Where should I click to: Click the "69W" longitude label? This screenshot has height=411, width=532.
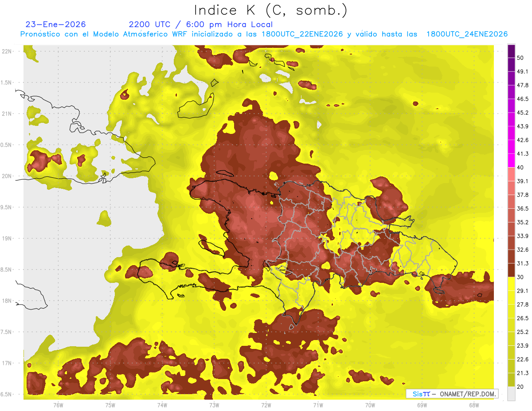(x=422, y=405)
